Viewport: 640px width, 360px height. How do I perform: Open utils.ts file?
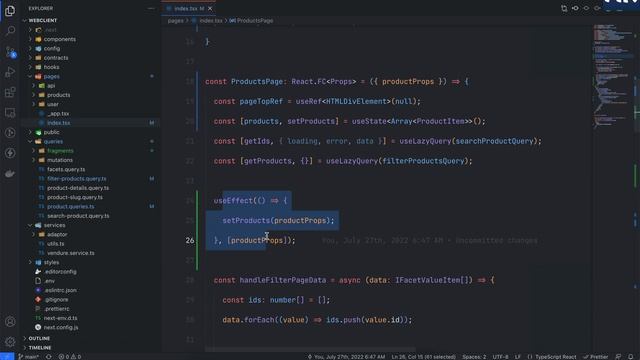click(56, 244)
